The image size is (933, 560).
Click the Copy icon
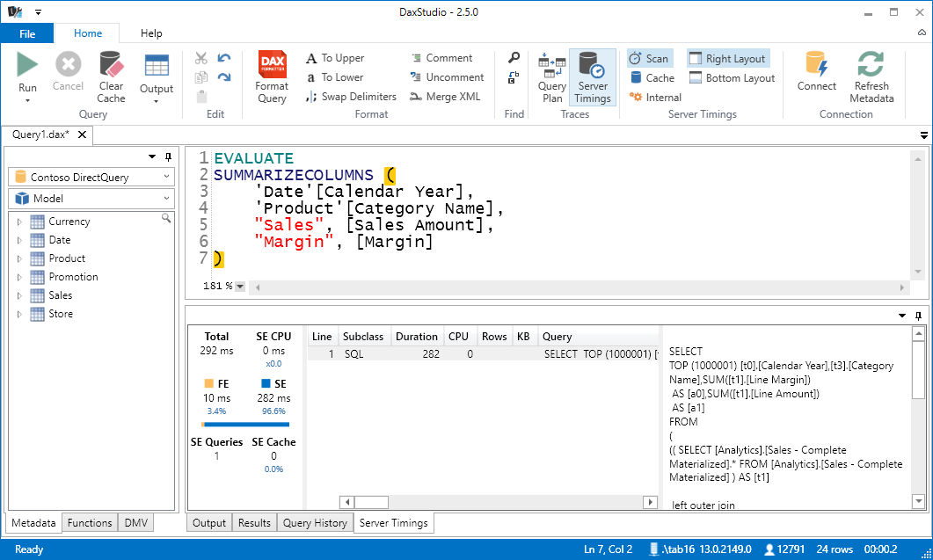(x=201, y=77)
